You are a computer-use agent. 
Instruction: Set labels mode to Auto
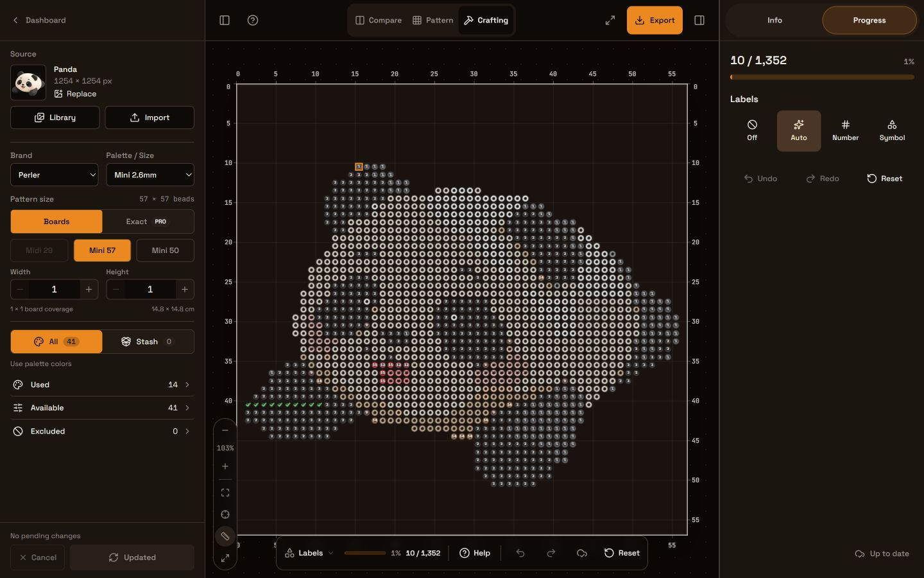tap(799, 130)
